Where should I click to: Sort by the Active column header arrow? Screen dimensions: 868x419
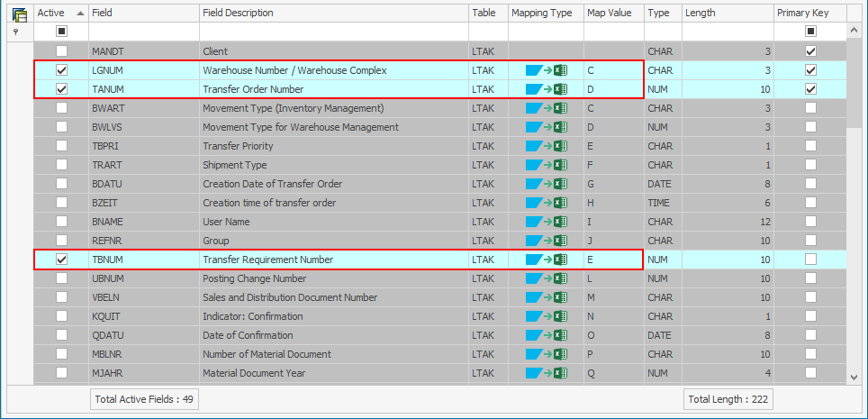pyautogui.click(x=80, y=14)
